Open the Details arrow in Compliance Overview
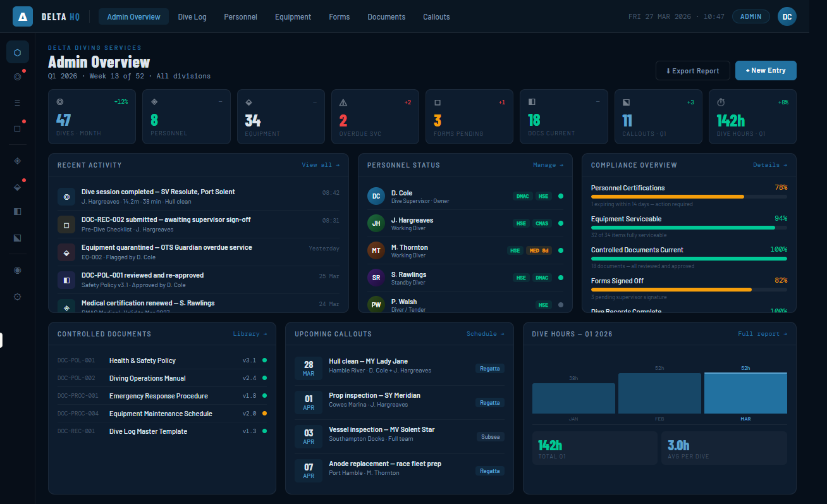Image resolution: width=827 pixels, height=504 pixels. click(769, 164)
